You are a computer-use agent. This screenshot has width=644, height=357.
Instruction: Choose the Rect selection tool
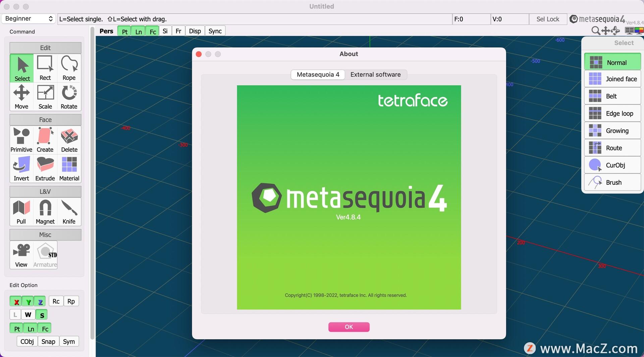pyautogui.click(x=45, y=68)
